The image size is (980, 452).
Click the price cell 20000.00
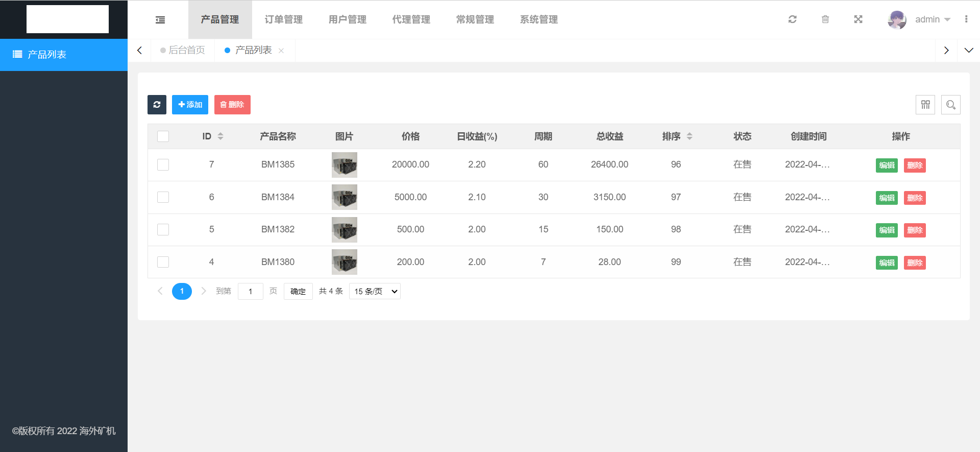point(410,164)
